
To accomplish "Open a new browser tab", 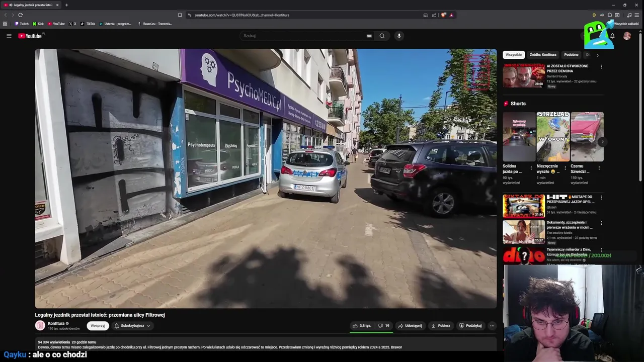I will click(x=66, y=5).
